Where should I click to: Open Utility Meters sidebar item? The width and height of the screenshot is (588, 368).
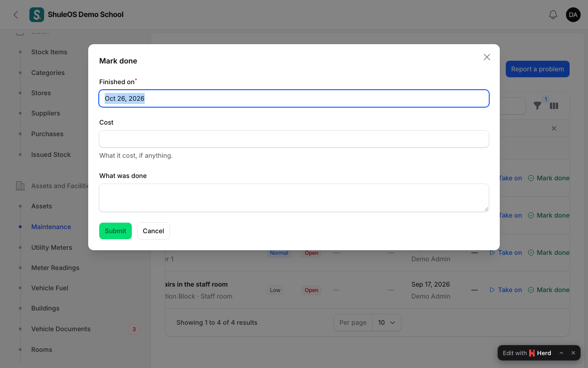click(x=51, y=247)
